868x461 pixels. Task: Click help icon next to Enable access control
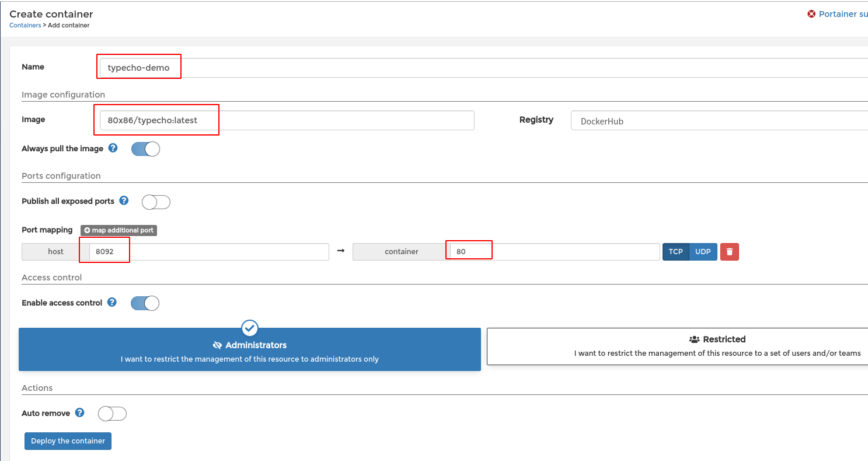pos(112,303)
